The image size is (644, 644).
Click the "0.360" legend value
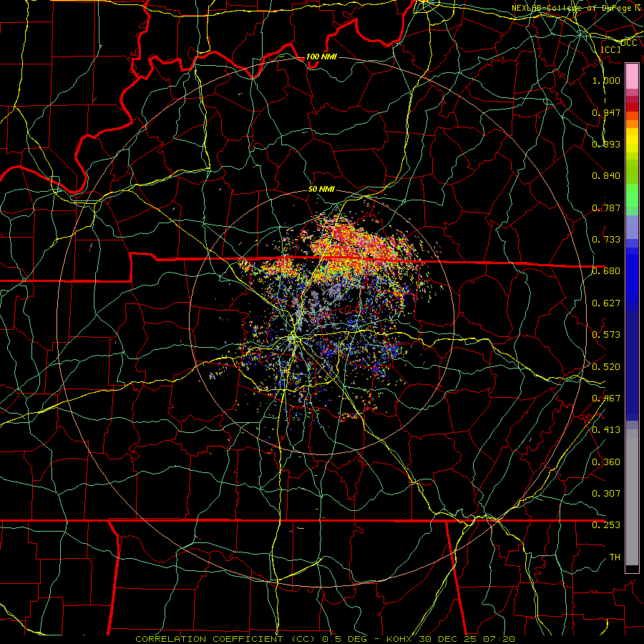point(606,462)
